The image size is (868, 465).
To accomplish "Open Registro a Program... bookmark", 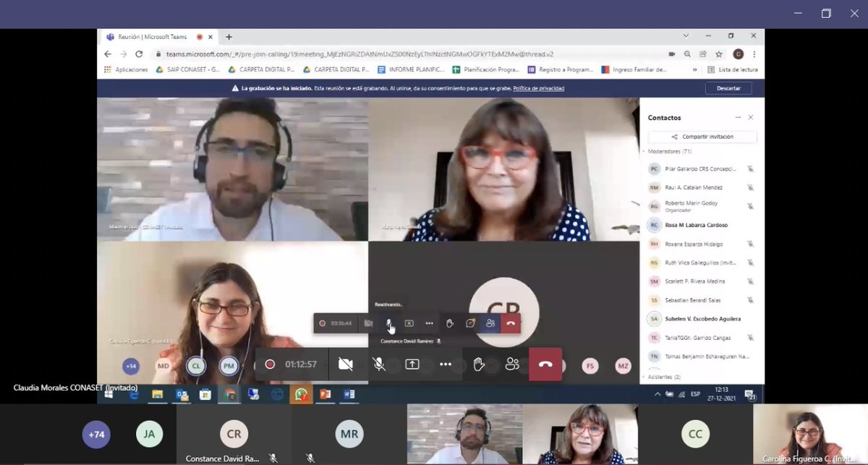I will pos(561,69).
